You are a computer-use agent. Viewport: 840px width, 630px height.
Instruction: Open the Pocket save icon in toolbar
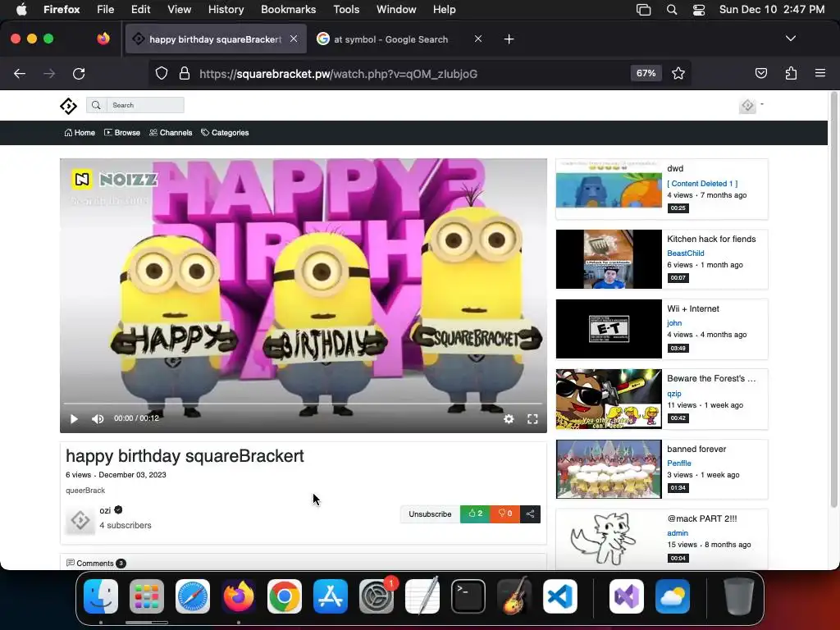pyautogui.click(x=760, y=73)
